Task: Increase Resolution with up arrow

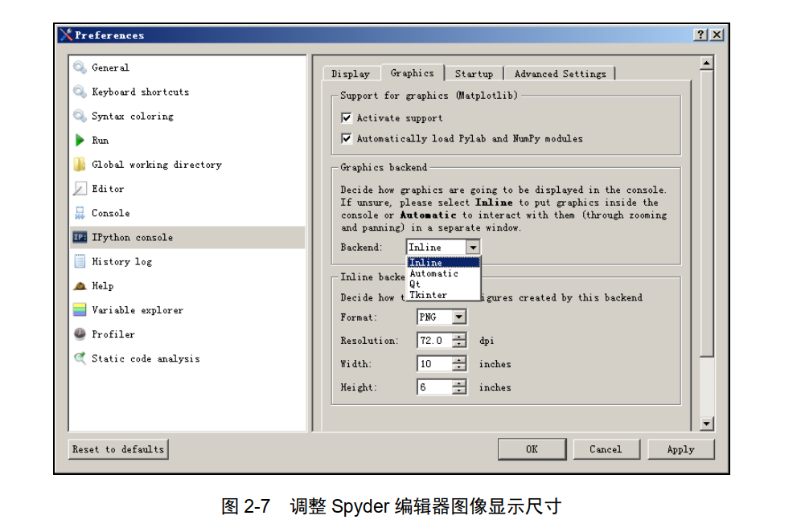Action: tap(459, 337)
